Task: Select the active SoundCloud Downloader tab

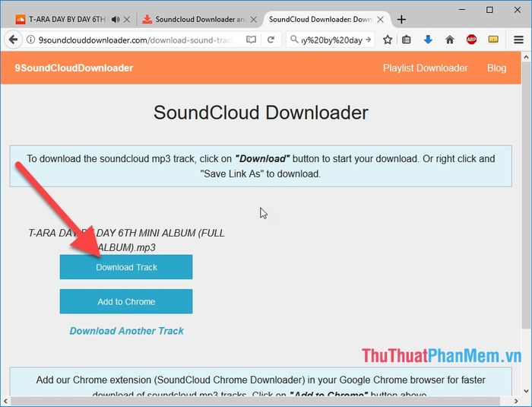Action: click(x=320, y=19)
